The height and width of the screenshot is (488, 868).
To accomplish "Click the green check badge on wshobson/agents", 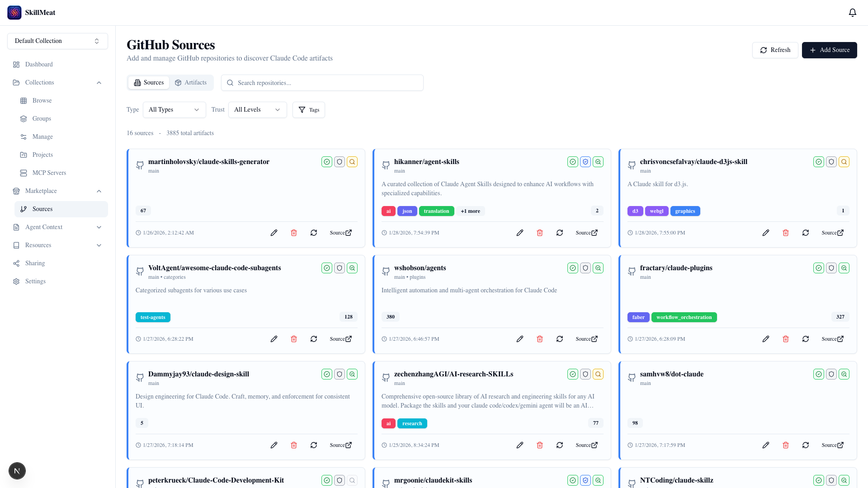I will coord(573,268).
